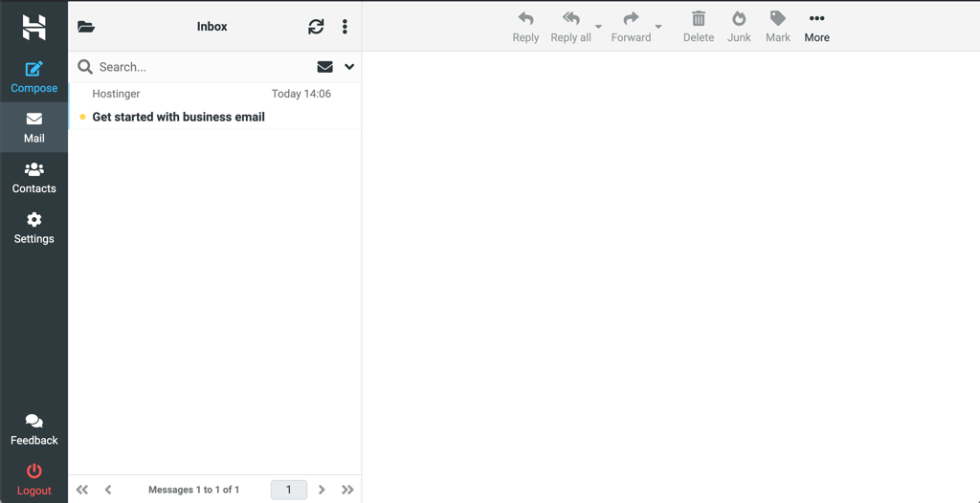The height and width of the screenshot is (503, 980).
Task: Expand the Forward options arrow
Action: 658,27
